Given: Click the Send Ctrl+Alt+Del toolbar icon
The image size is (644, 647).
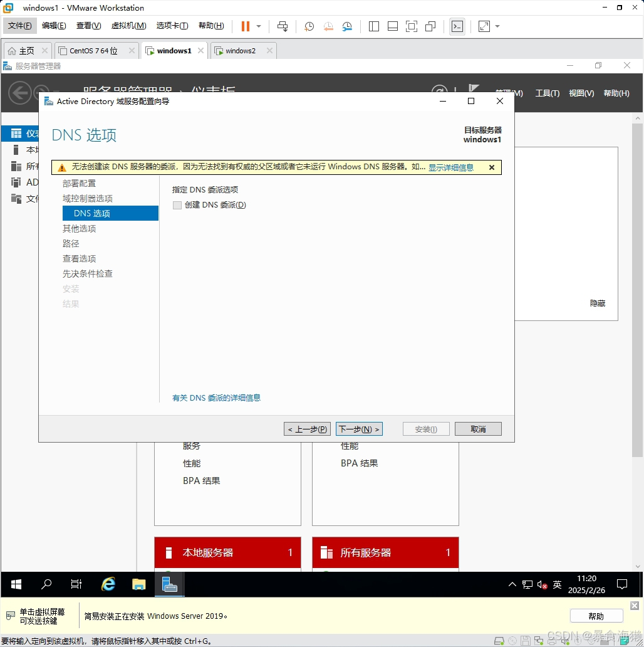Looking at the screenshot, I should pos(283,26).
